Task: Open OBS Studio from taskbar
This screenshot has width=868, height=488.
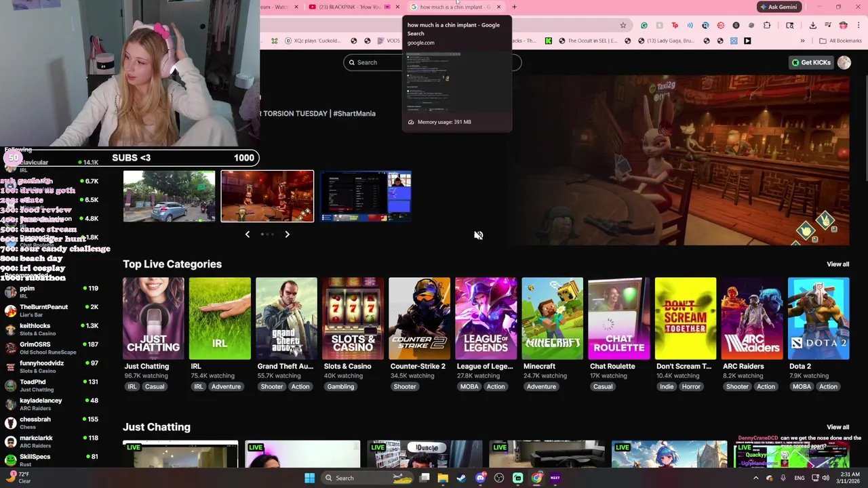Action: coord(499,478)
